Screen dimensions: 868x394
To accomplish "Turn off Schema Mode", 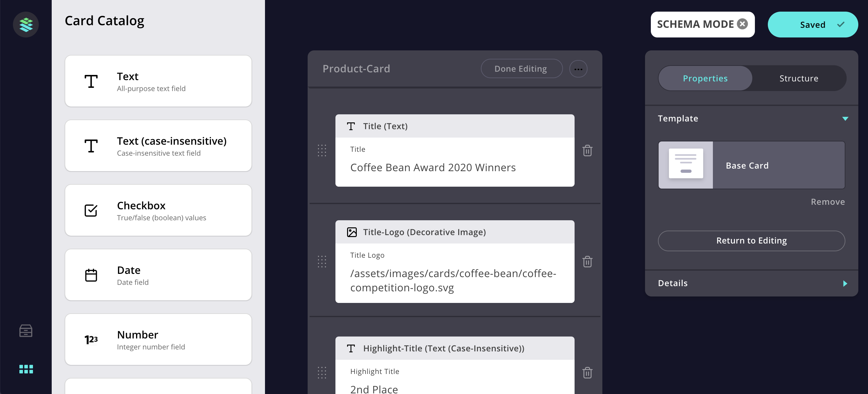I will pyautogui.click(x=742, y=24).
